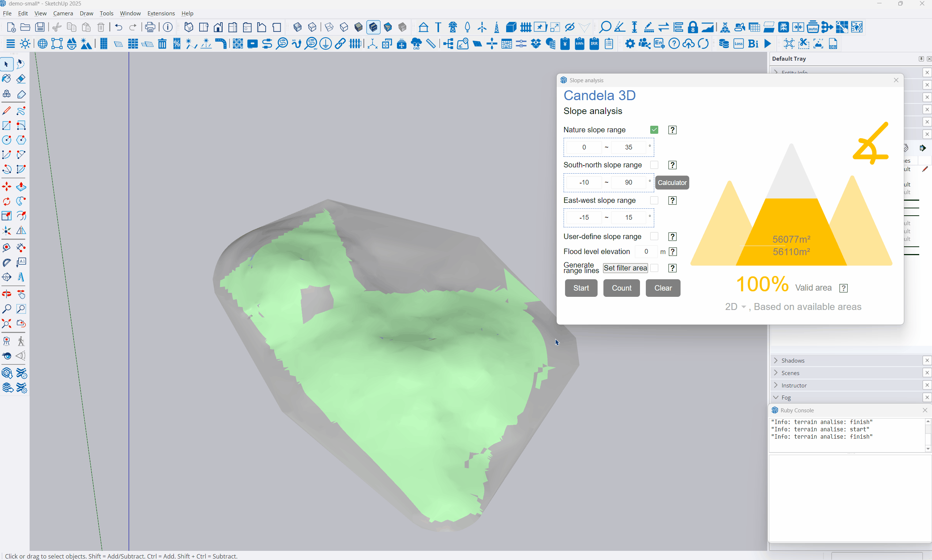Check the Generate range lines checkbox
Viewport: 932px width, 560px height.
(x=654, y=268)
